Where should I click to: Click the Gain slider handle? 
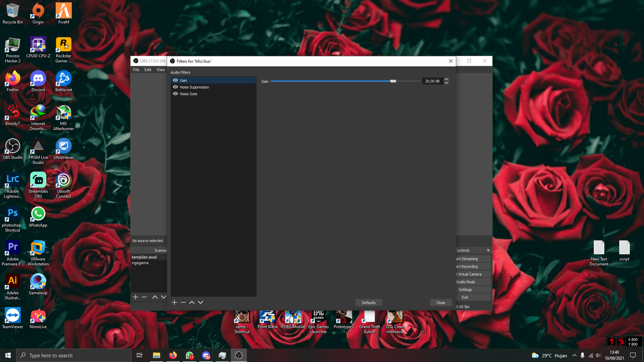pos(393,81)
